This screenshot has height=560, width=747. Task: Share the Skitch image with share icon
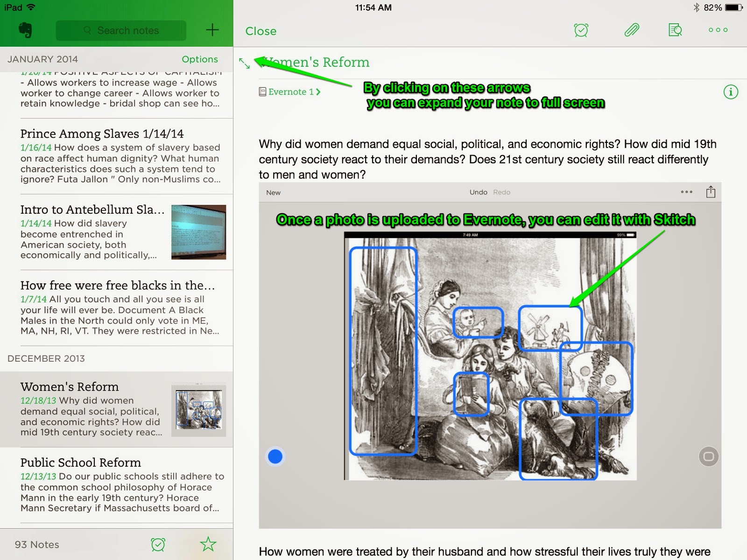[x=711, y=192]
